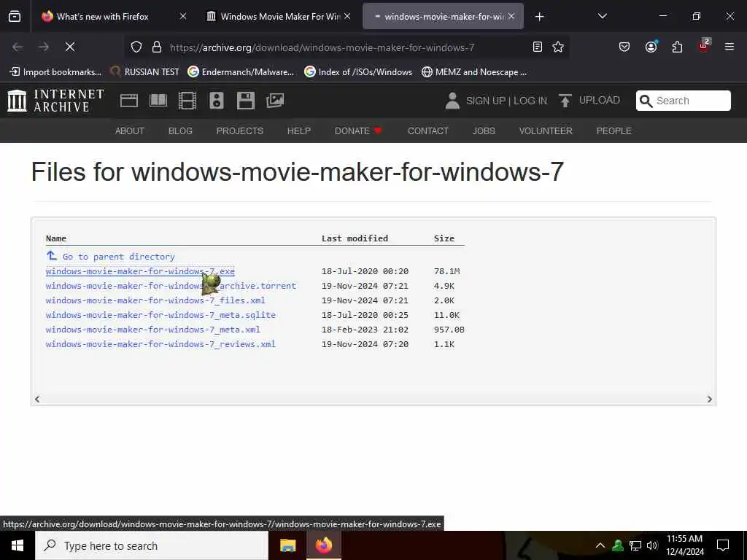Open the BLOG navigation link
The height and width of the screenshot is (560, 747).
click(x=180, y=131)
